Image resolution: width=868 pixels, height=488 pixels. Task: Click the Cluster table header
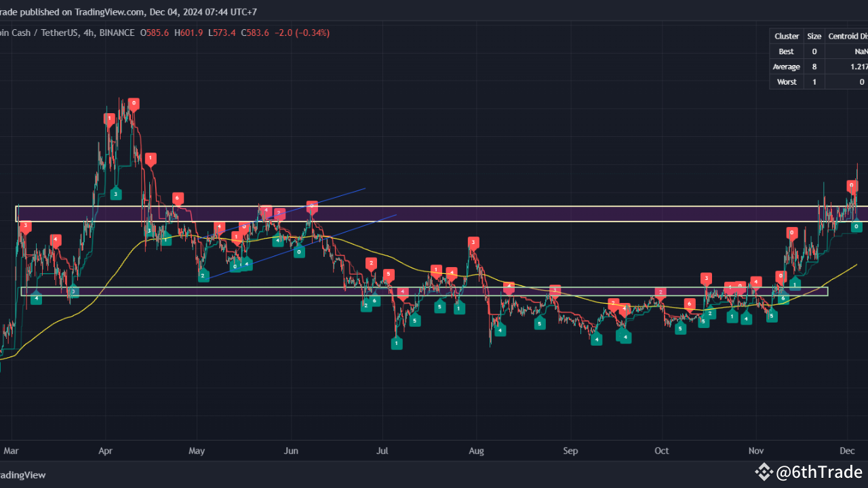[786, 36]
